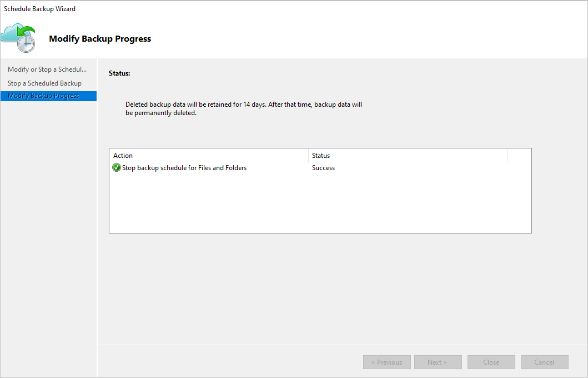This screenshot has width=588, height=378.
Task: Click the green arrow on the cloud graphic
Action: (27, 31)
